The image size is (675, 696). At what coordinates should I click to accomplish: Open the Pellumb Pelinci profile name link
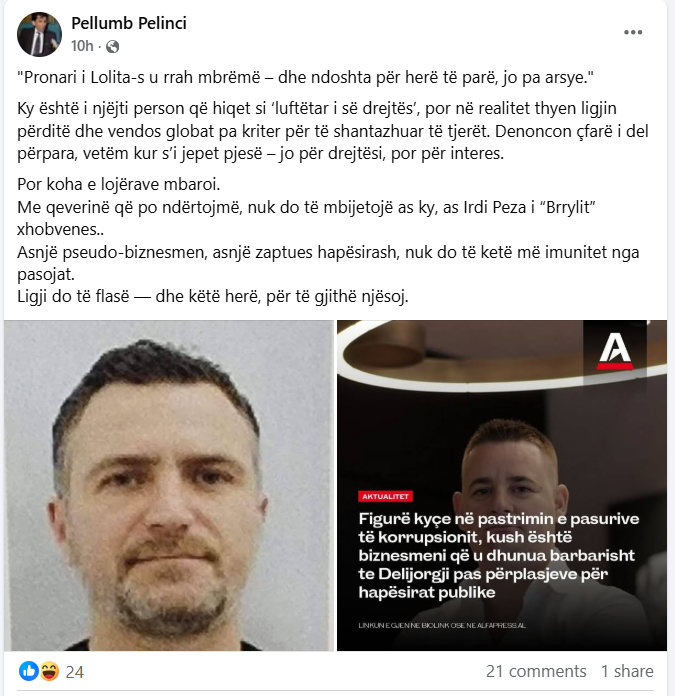(x=129, y=23)
